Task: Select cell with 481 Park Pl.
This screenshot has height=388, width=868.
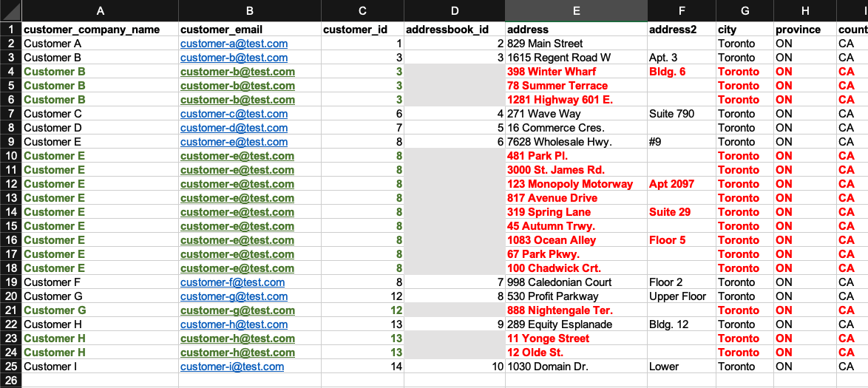Action: (x=576, y=156)
